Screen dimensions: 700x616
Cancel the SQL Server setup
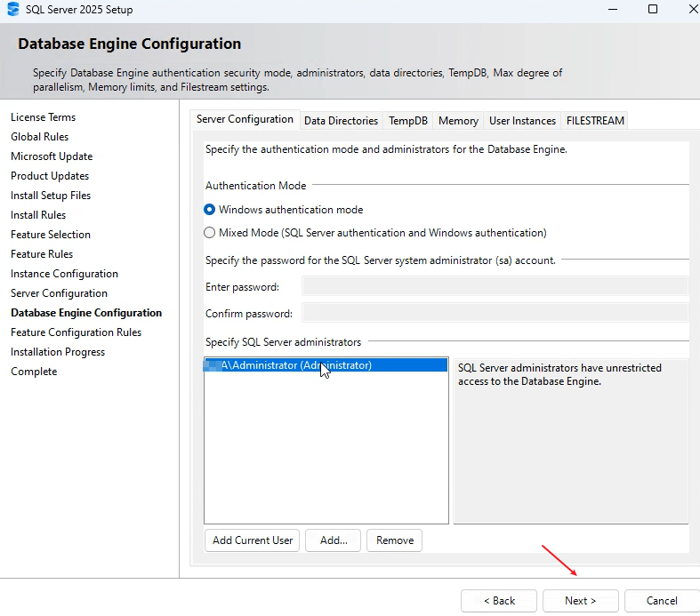coord(662,601)
